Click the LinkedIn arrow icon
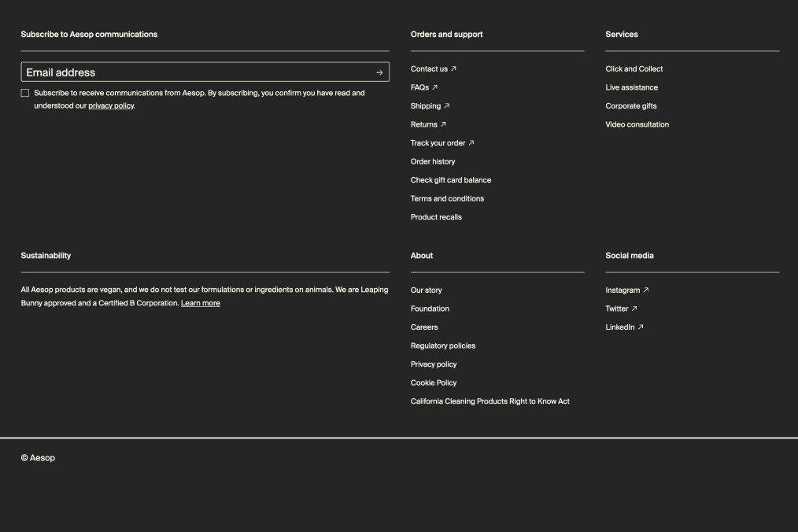The width and height of the screenshot is (798, 532). tap(639, 327)
